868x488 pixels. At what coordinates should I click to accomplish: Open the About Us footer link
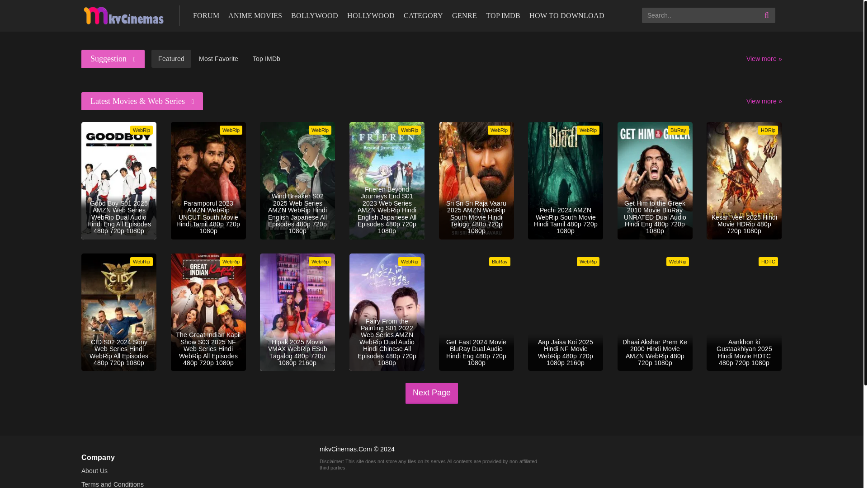[x=94, y=471]
